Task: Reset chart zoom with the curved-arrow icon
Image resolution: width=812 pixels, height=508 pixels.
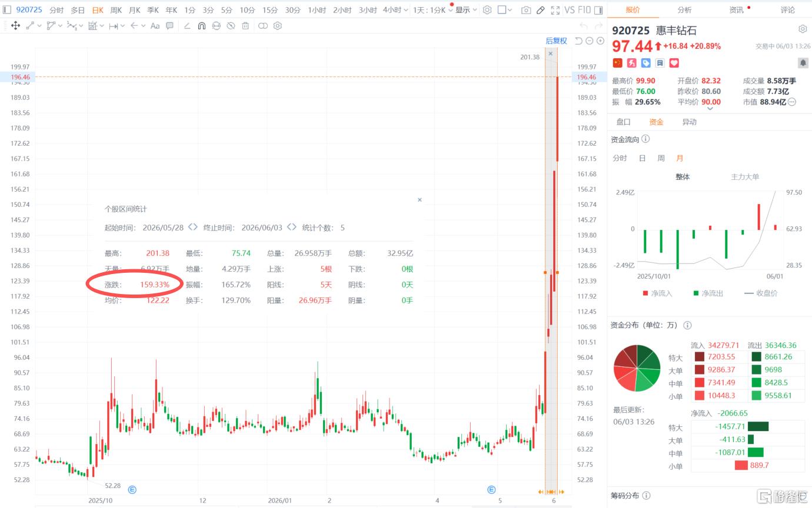Action: point(578,41)
